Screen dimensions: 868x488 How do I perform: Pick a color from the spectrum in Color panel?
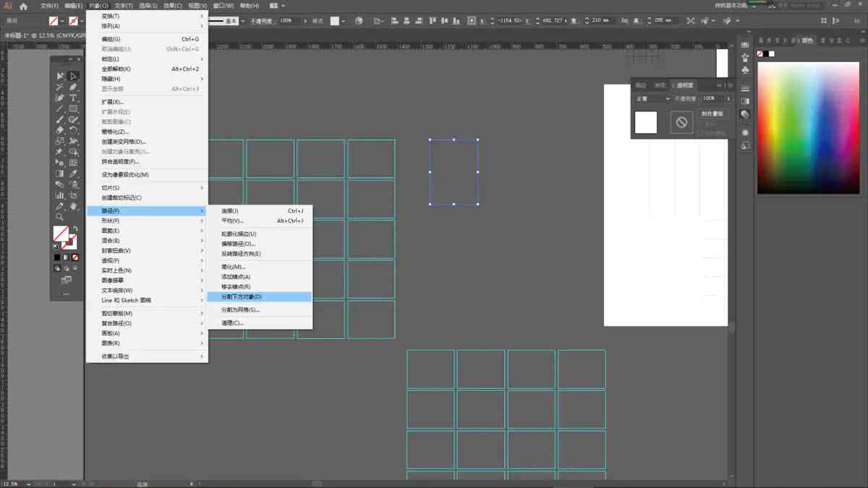coord(808,127)
